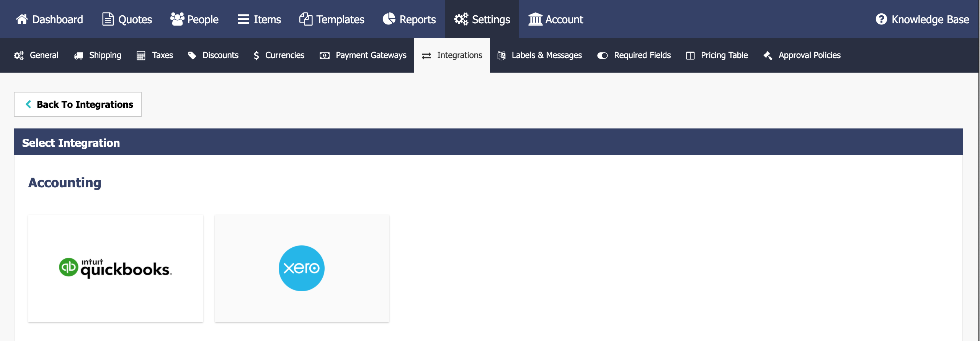980x341 pixels.
Task: Click the Dashboard home icon
Action: (22, 19)
